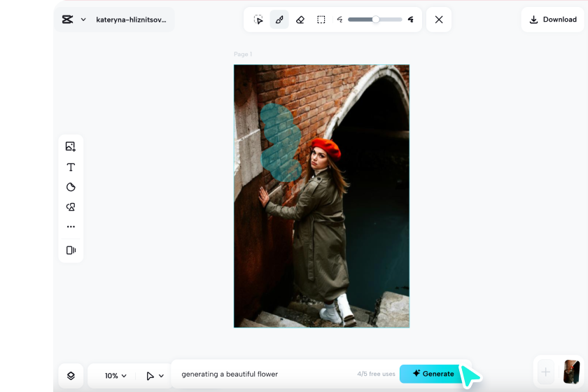The image size is (588, 392).
Task: Click the teal brushed mask area on the brick wall
Action: click(281, 143)
